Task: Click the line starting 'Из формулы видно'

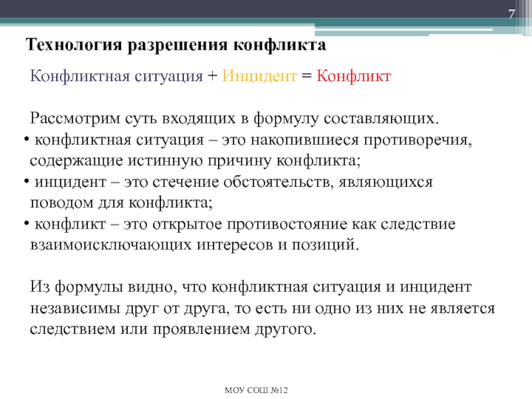Action: tap(251, 287)
